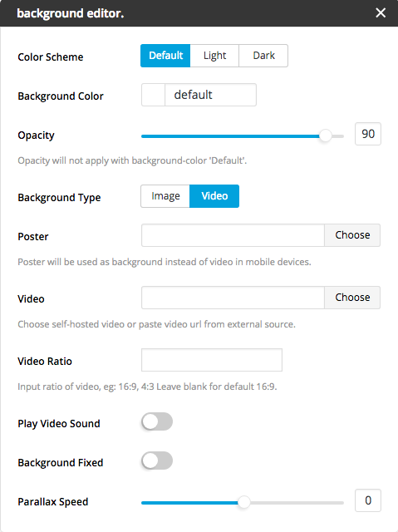Viewport: 398px width, 532px height.
Task: Click the Background Color text field
Action: (x=210, y=95)
